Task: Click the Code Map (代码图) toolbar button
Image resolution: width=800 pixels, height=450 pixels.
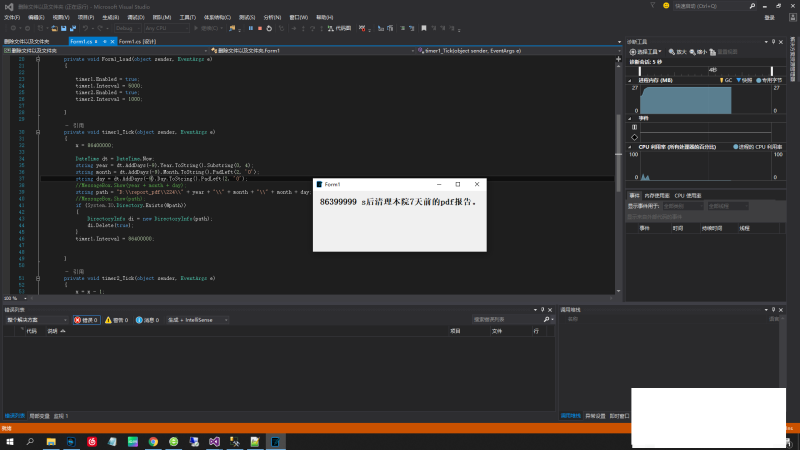Action: (x=339, y=29)
